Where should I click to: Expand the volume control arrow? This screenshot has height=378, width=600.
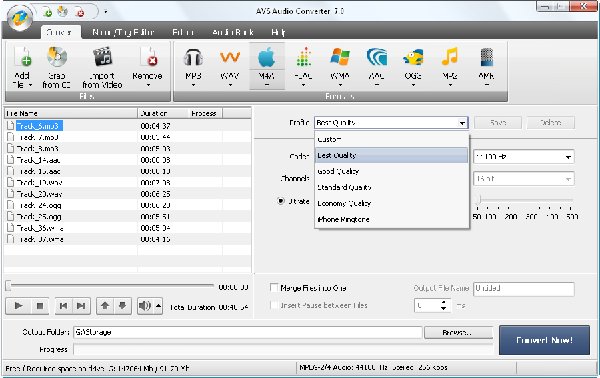pyautogui.click(x=158, y=306)
